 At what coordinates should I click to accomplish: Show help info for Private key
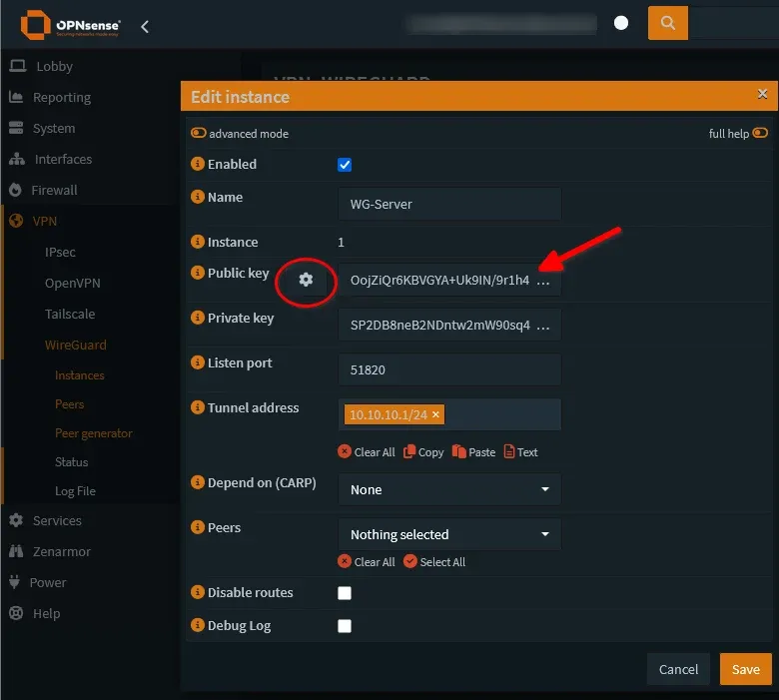(198, 318)
